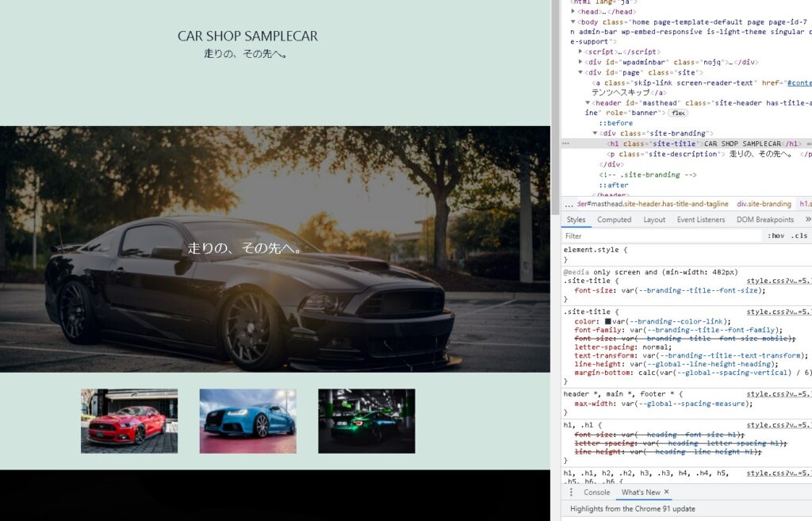This screenshot has height=521, width=812.
Task: Switch to the Computed tab
Action: [614, 220]
